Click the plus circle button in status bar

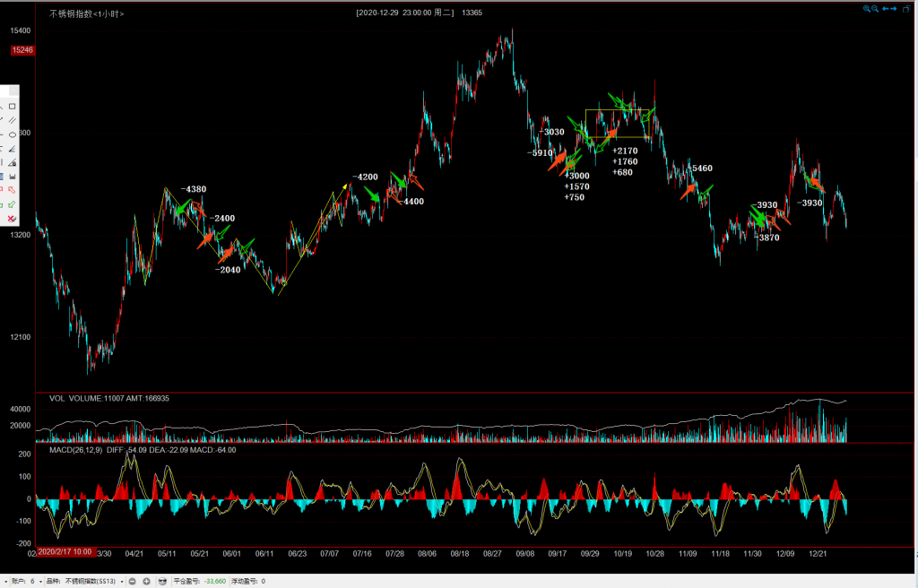coord(146,581)
